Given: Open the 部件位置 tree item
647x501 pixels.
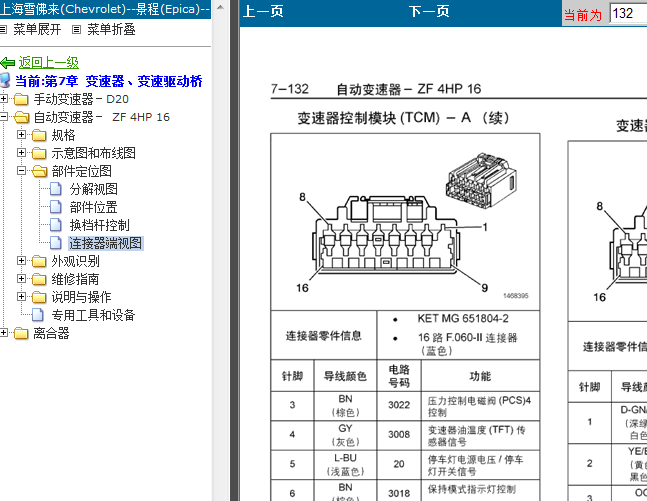Looking at the screenshot, I should pos(94,207).
